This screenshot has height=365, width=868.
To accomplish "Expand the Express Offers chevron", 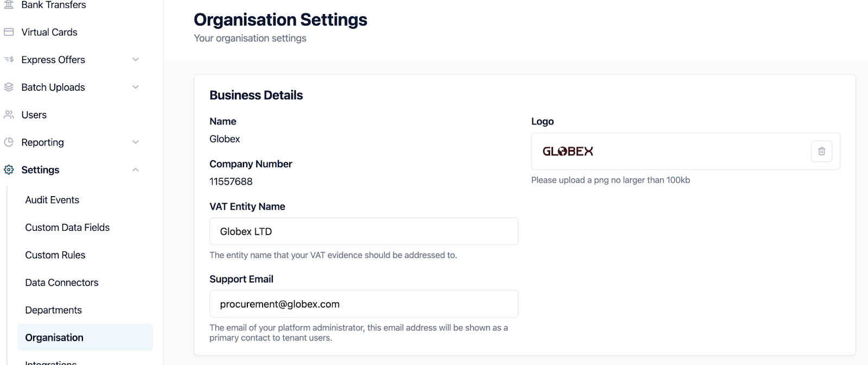I will 136,60.
